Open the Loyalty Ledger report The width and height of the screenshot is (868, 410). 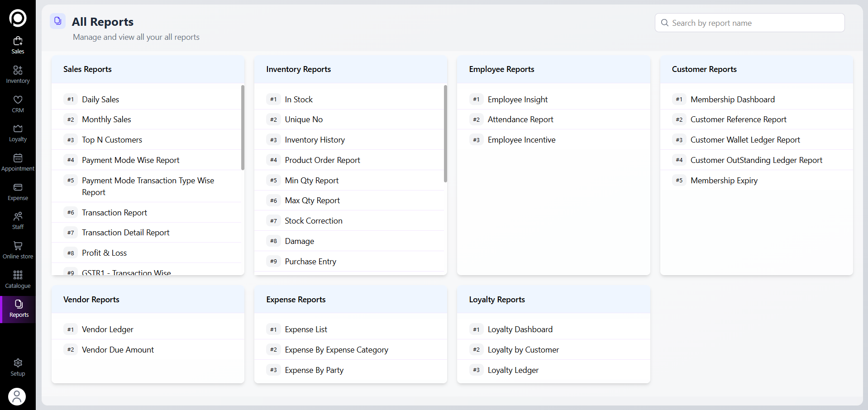pos(513,370)
